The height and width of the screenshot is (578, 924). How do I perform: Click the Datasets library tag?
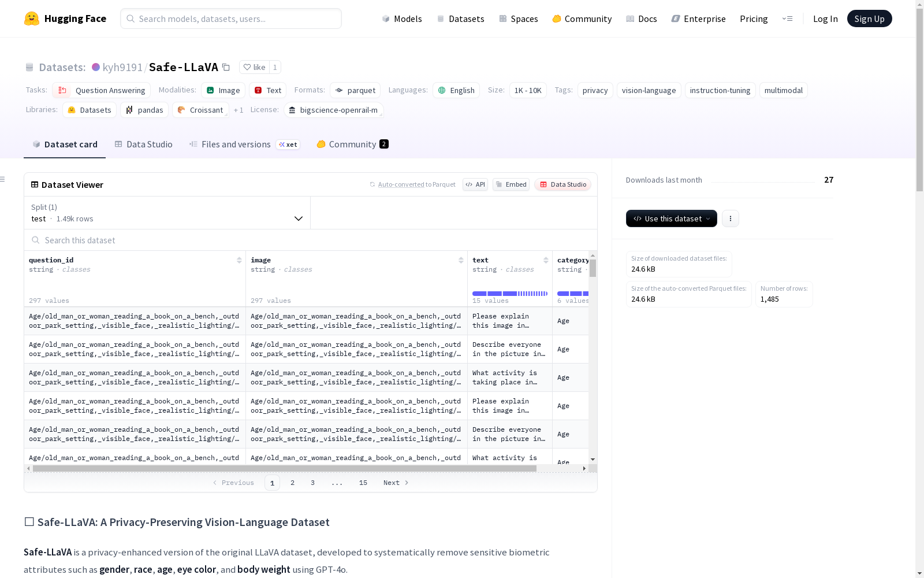pos(90,110)
